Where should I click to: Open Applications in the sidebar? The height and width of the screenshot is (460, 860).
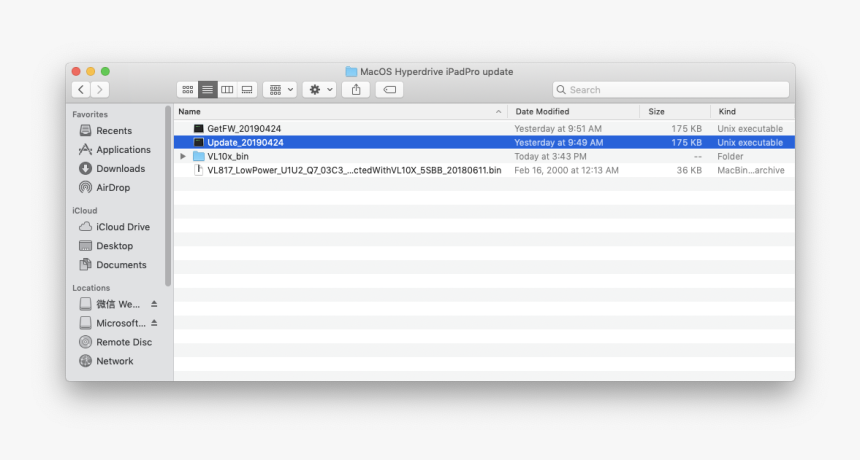115,150
